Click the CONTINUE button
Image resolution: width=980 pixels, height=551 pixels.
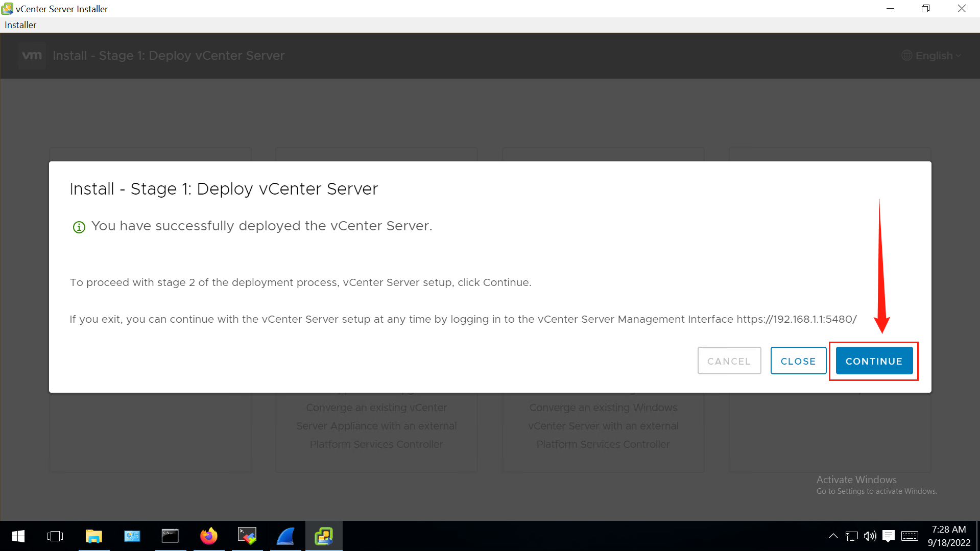pos(874,361)
